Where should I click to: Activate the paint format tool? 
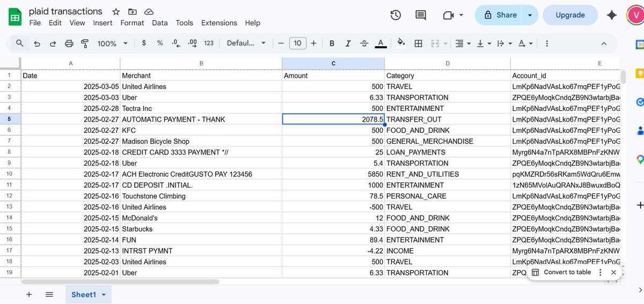pos(84,43)
